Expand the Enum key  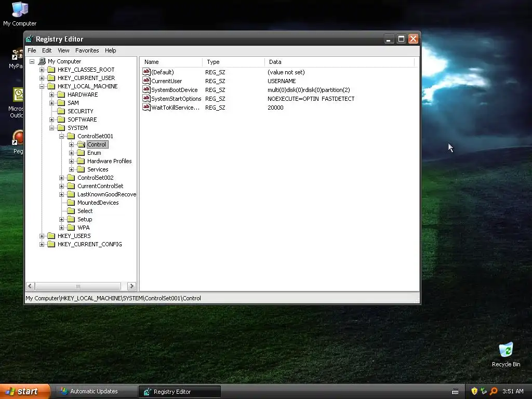[x=71, y=153]
